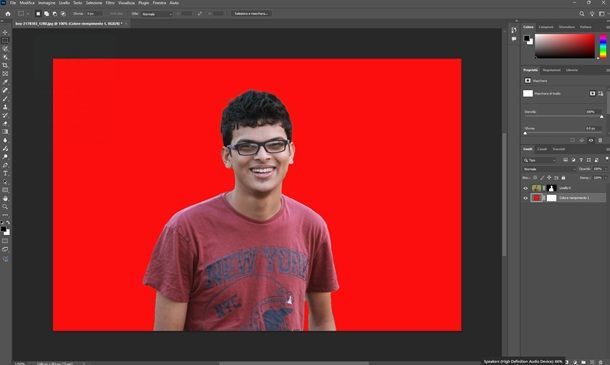The image size is (610, 365).
Task: Hide the top layer with eye icon
Action: [x=526, y=188]
